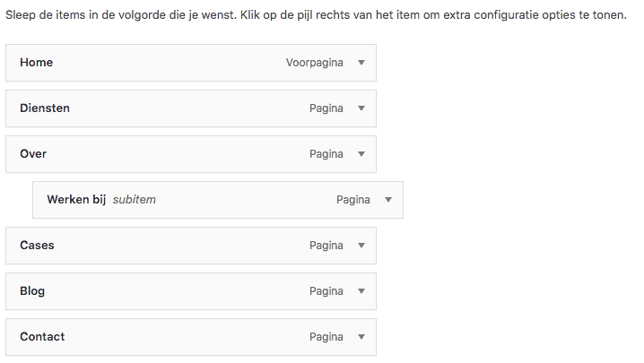Expand the Home menu item arrow
This screenshot has width=644, height=363.
tap(361, 63)
